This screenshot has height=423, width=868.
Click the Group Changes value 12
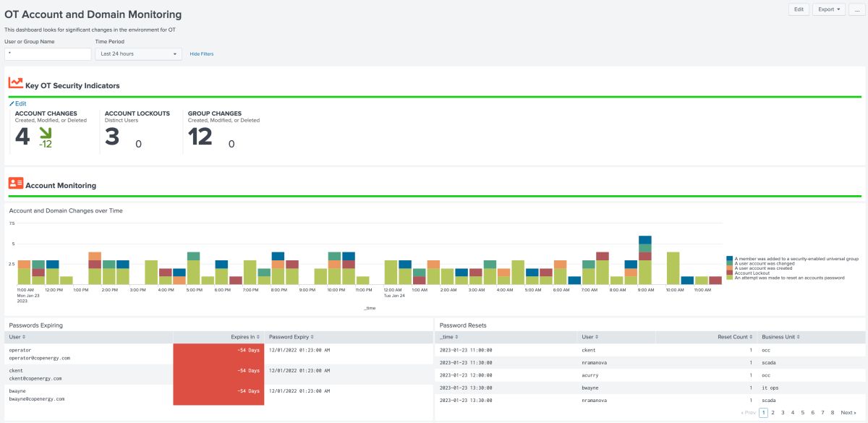click(200, 137)
